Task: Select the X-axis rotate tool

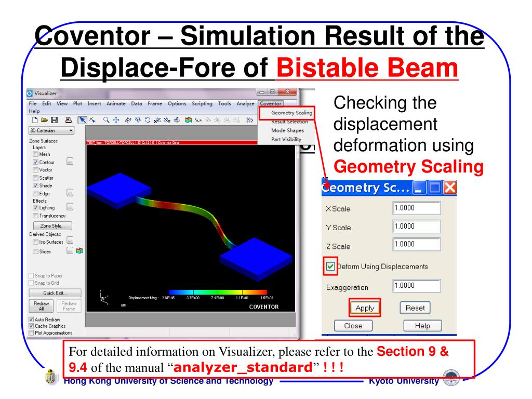Action: (157, 120)
